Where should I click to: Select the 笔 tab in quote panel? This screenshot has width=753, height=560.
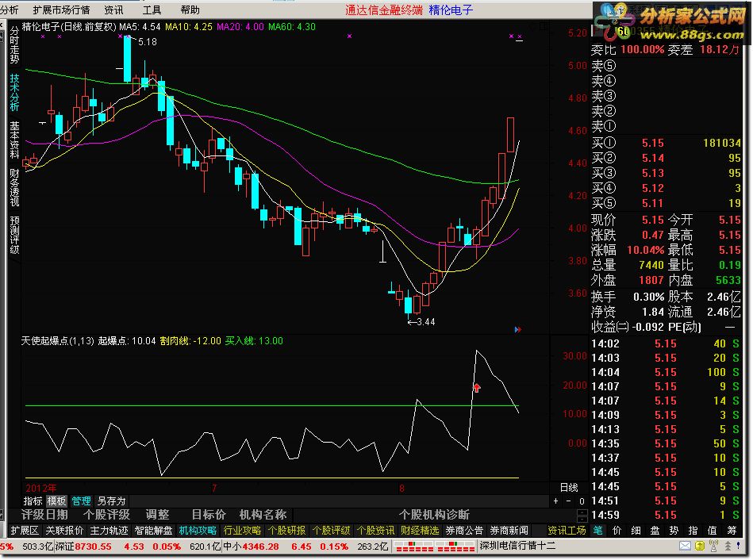click(598, 530)
